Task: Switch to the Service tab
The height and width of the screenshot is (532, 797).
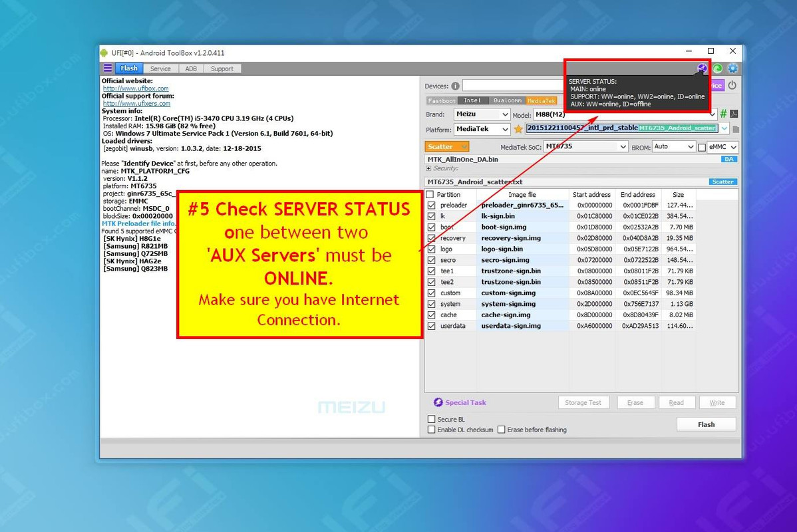Action: (x=160, y=68)
